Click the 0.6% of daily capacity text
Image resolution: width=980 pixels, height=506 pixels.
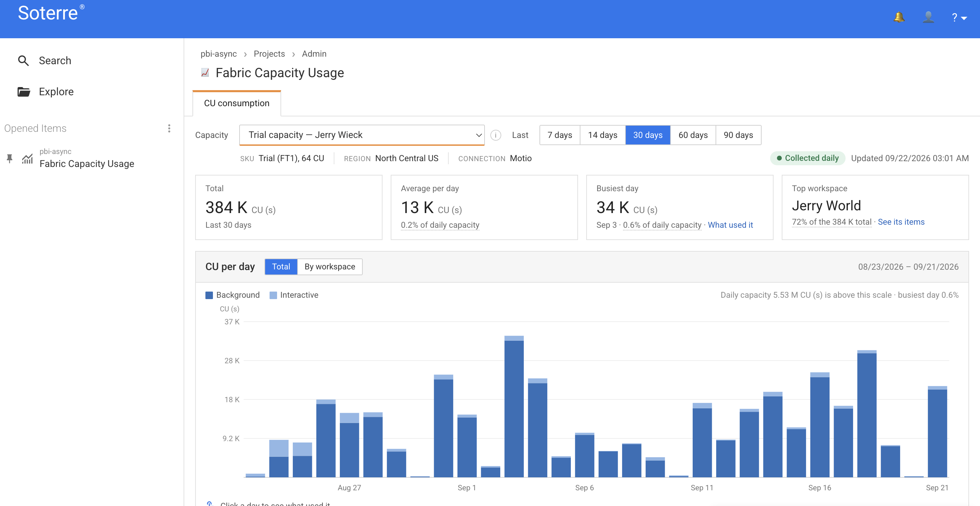pos(662,225)
